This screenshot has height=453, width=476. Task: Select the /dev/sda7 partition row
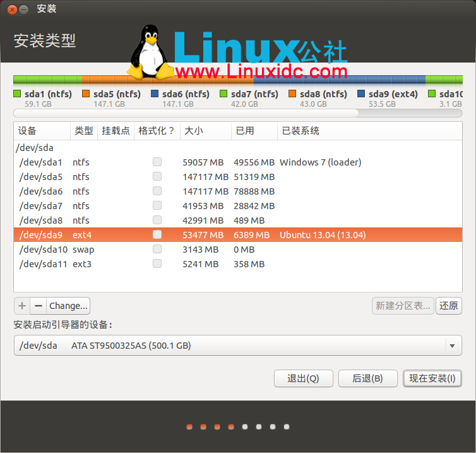point(238,206)
